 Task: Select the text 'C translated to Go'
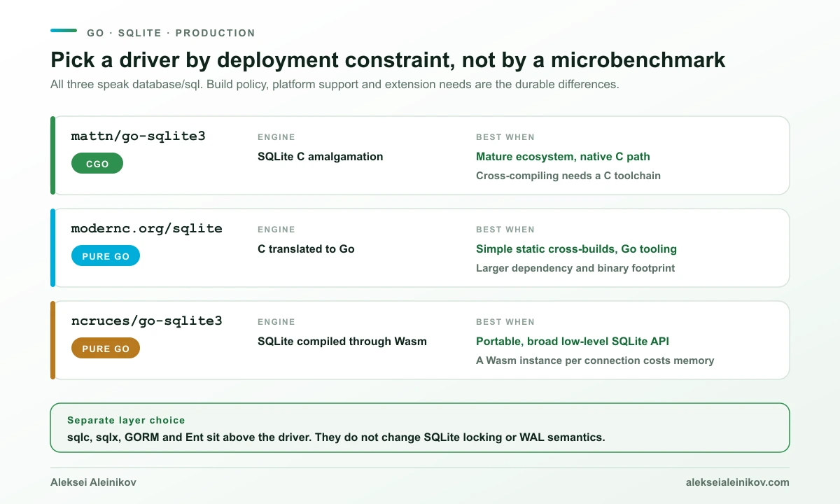pos(306,249)
